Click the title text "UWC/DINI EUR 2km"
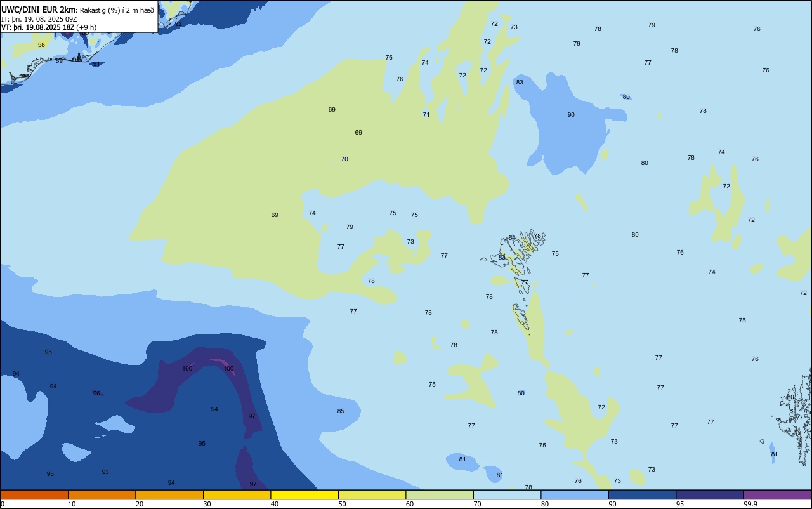This screenshot has height=509, width=812. (x=39, y=9)
